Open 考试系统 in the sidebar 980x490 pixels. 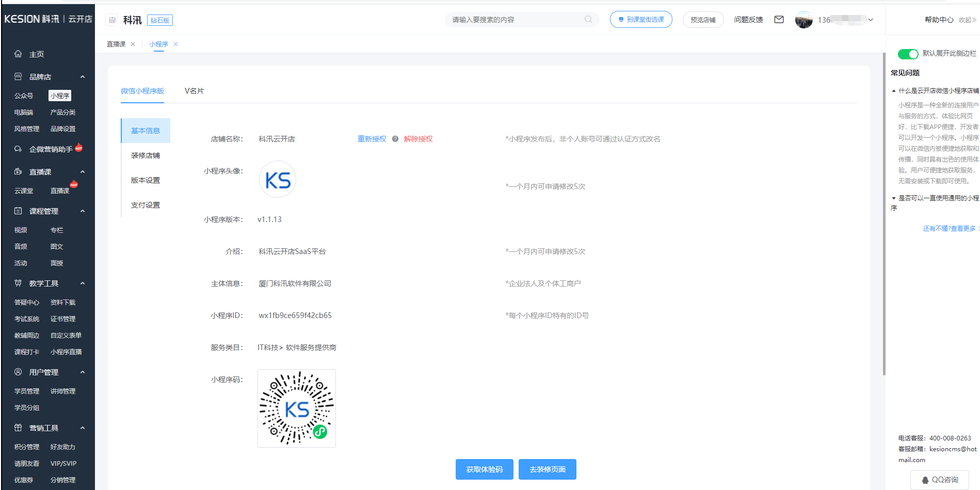(x=27, y=319)
